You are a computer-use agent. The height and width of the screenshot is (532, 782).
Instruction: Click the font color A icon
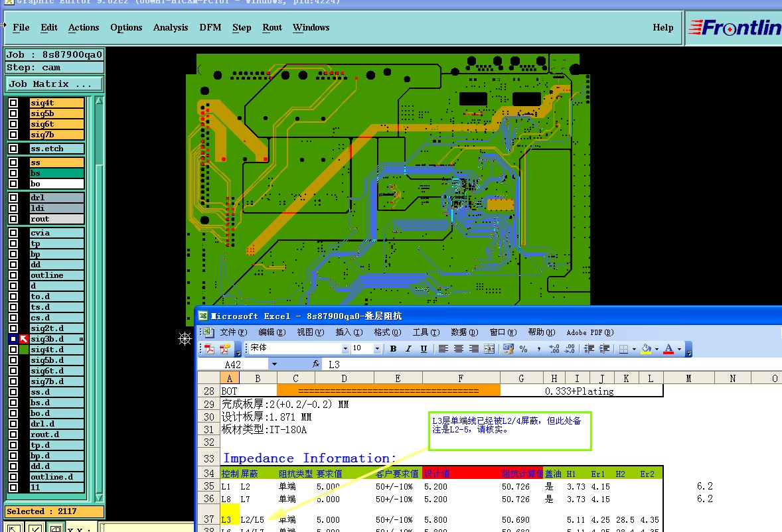coord(668,349)
